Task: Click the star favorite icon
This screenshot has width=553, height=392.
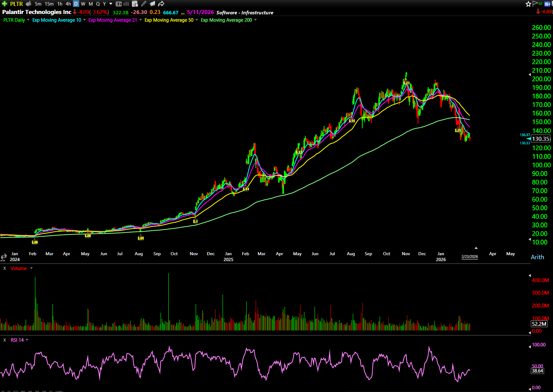Action: click(528, 4)
